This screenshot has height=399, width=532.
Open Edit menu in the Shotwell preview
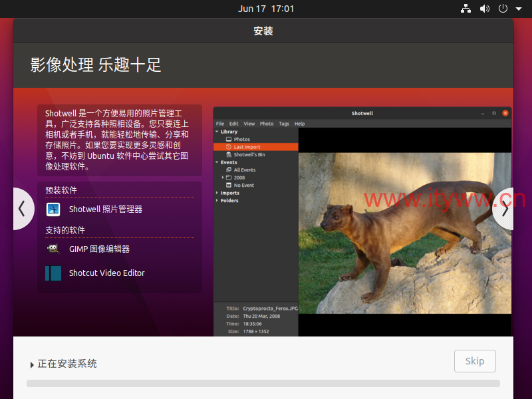(x=234, y=124)
